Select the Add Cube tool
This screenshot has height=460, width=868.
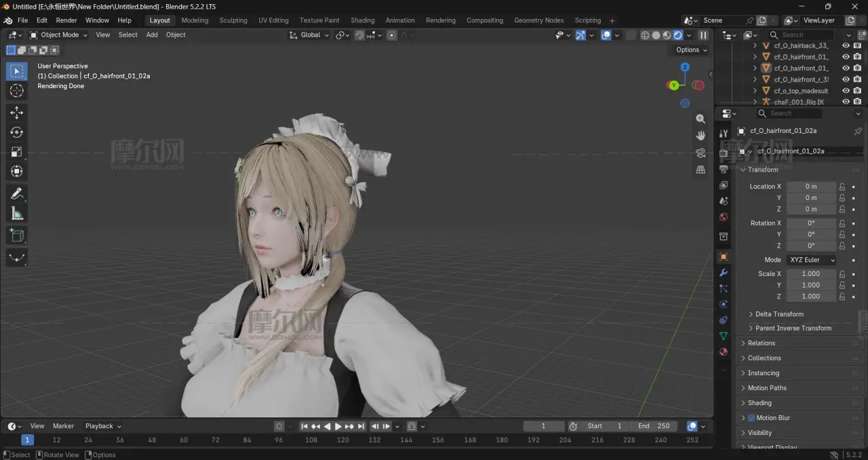pos(17,235)
